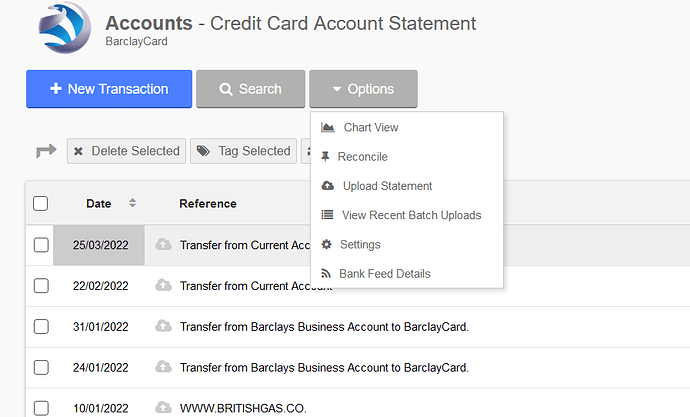
Task: Click the Reference column header
Action: click(208, 204)
